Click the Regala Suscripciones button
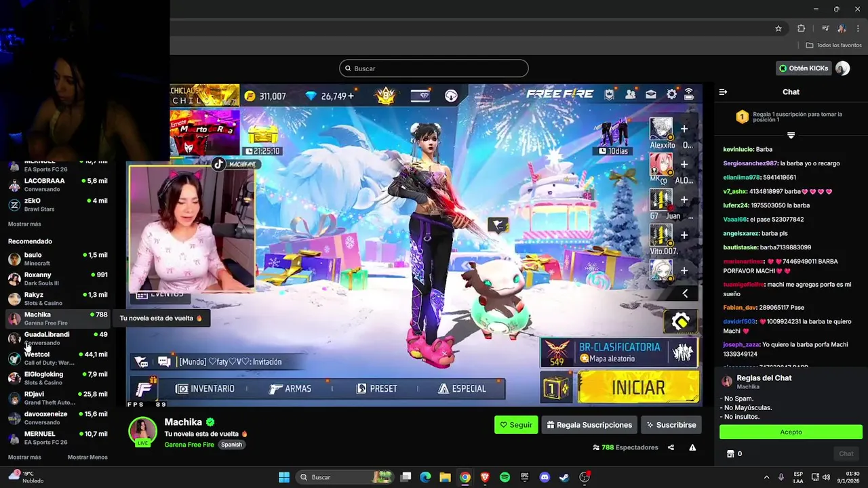Screen dimensions: 868x488 [x=589, y=425]
